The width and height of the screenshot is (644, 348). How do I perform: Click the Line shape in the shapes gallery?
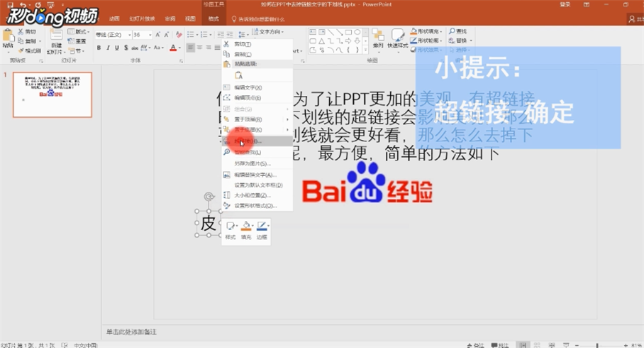click(x=331, y=32)
